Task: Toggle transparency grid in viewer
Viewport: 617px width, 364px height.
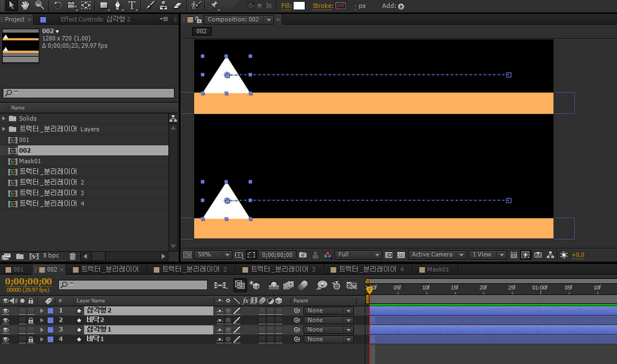Action: pos(401,255)
